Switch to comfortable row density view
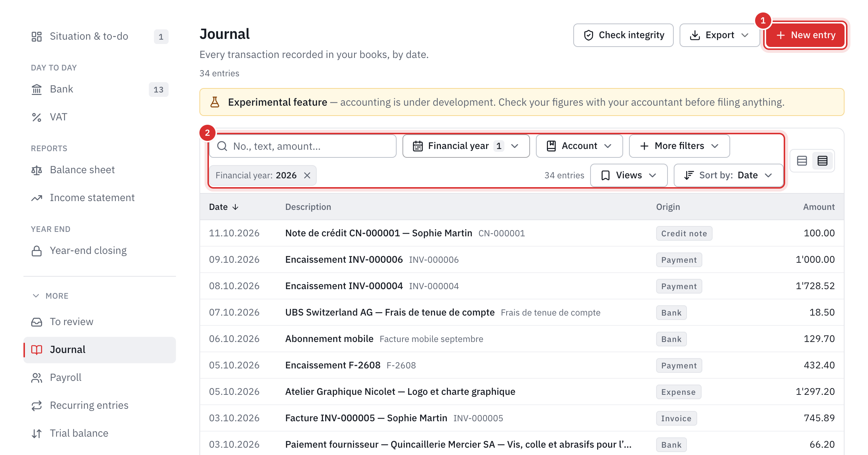This screenshot has width=868, height=455. (x=802, y=161)
